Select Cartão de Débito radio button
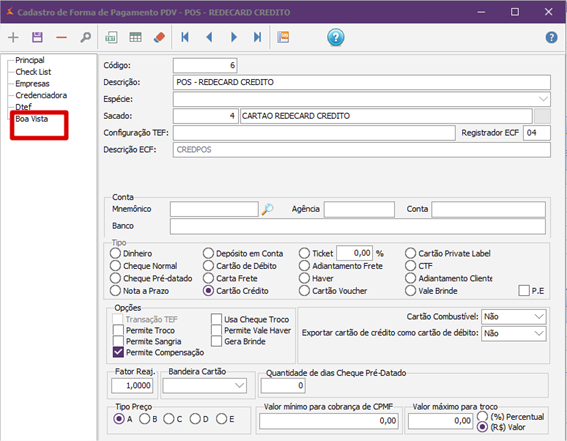The image size is (567, 441). click(x=208, y=266)
